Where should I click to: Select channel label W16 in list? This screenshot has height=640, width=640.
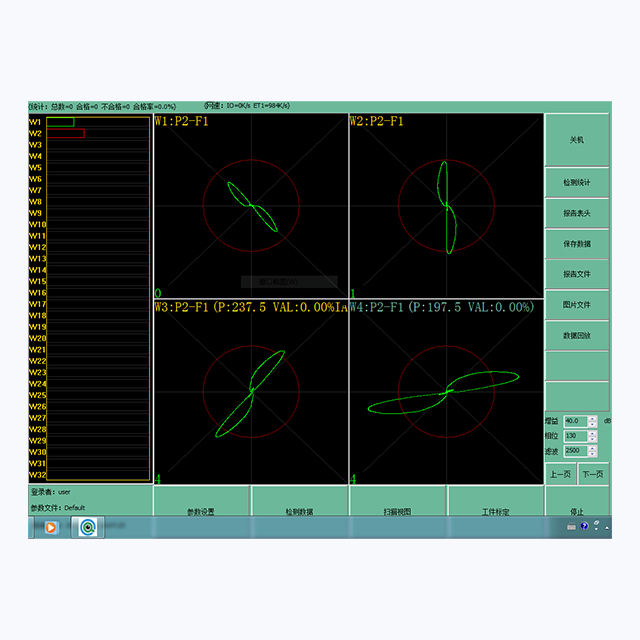click(x=38, y=293)
